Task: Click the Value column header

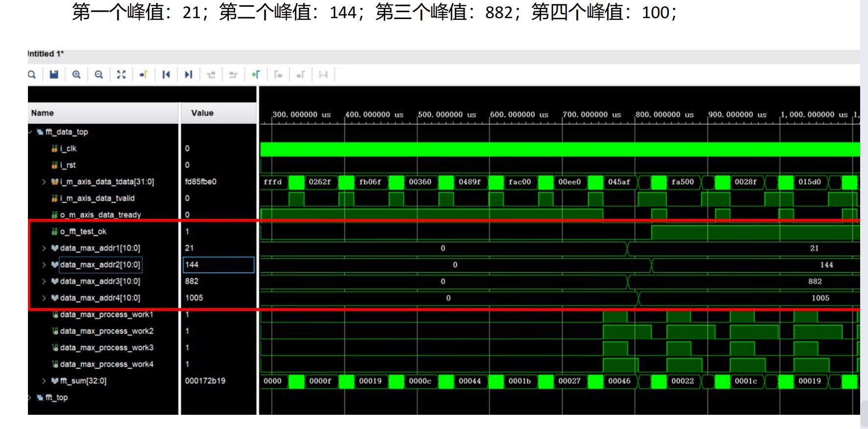Action: (219, 113)
